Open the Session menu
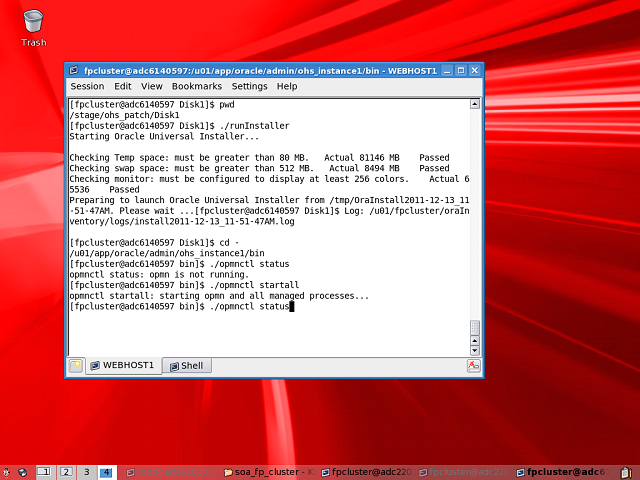640x480 pixels. (x=87, y=86)
